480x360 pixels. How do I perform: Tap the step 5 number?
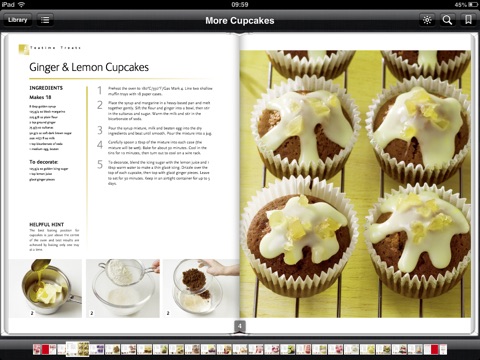100,164
